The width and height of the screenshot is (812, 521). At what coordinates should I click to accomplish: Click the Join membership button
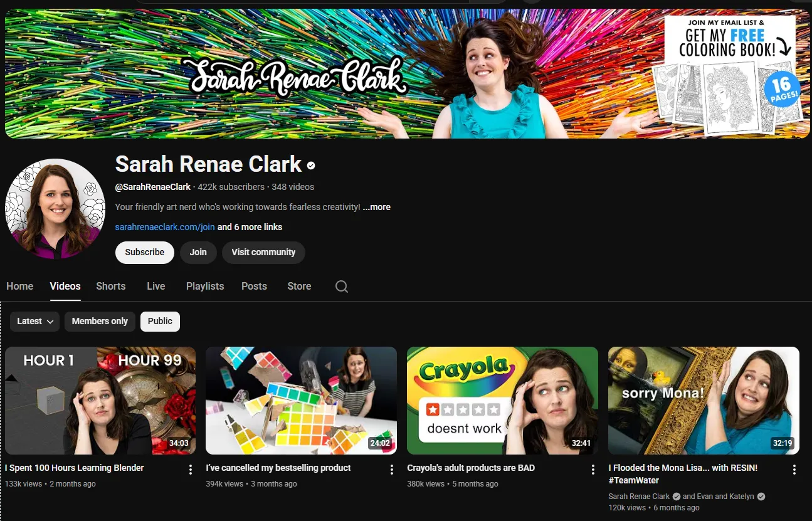point(198,252)
